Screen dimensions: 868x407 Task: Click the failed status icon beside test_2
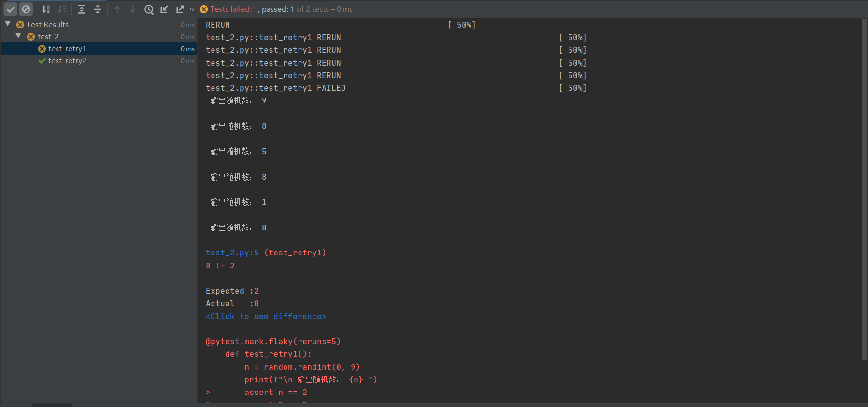31,37
